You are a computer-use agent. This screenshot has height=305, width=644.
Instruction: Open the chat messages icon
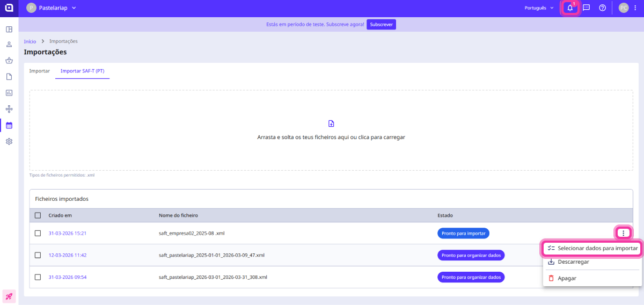(587, 8)
